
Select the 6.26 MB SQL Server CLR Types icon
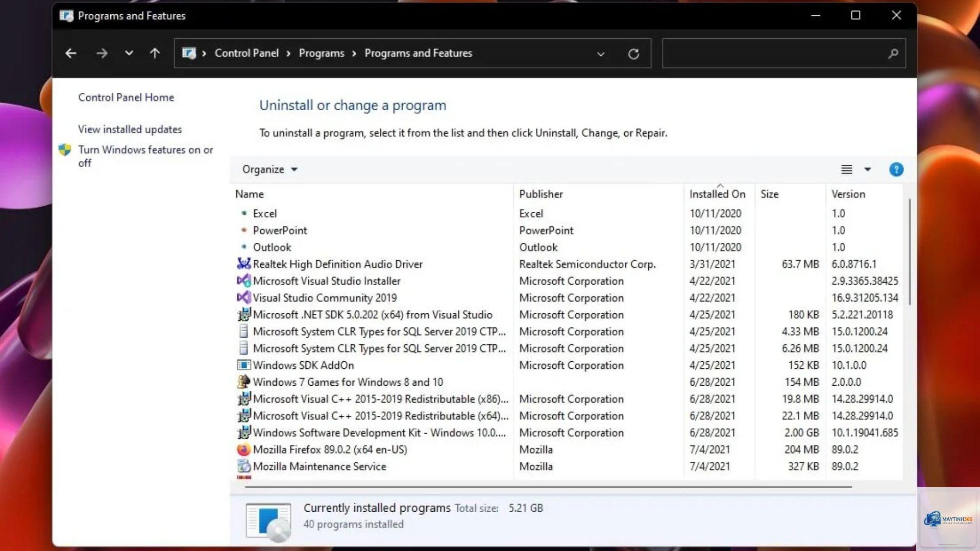coord(244,348)
